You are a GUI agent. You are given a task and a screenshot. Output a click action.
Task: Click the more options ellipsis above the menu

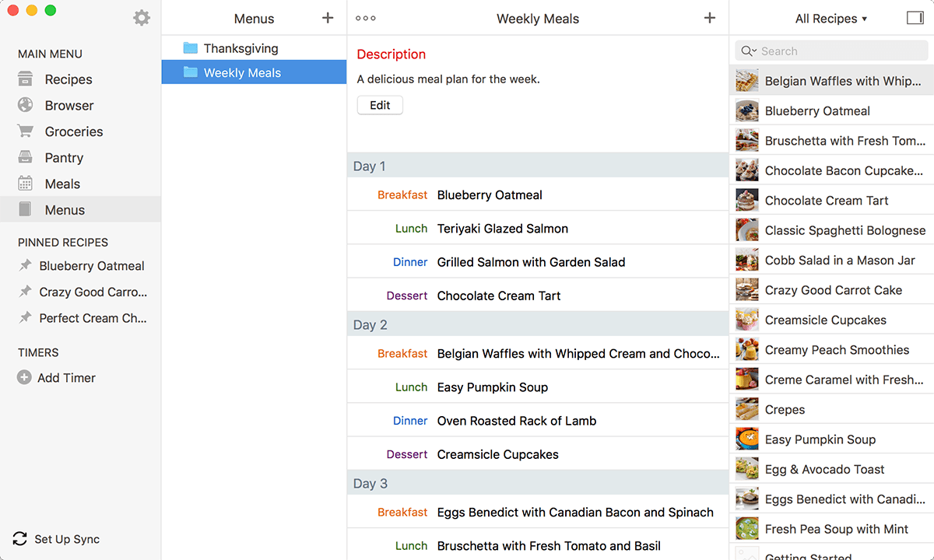(365, 17)
